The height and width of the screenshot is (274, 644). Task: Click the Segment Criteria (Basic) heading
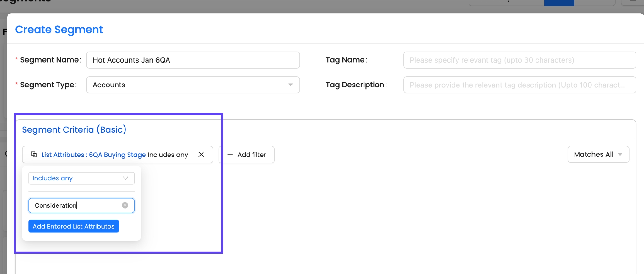coord(74,129)
